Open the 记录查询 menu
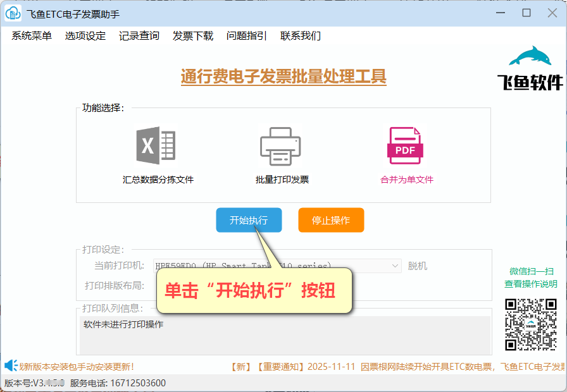 [138, 36]
